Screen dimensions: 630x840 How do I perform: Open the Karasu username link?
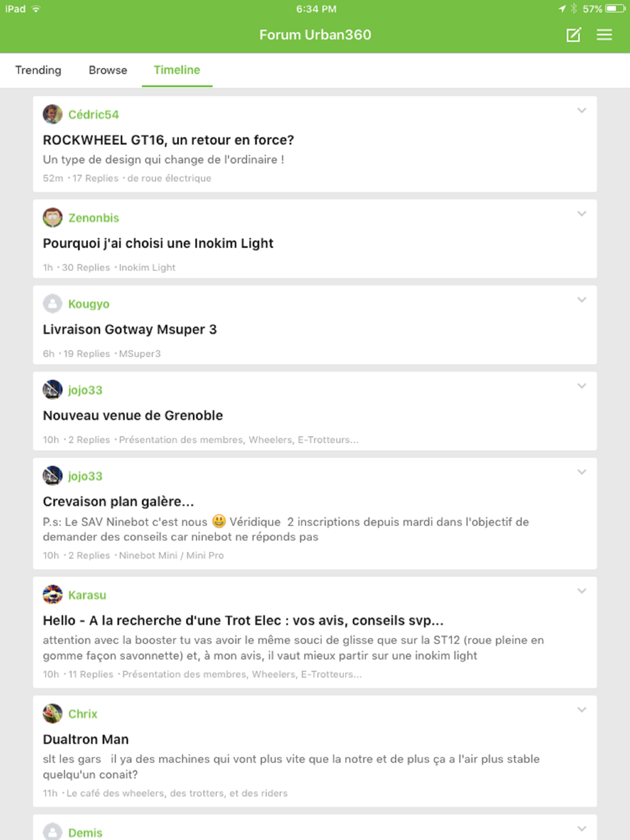point(87,595)
